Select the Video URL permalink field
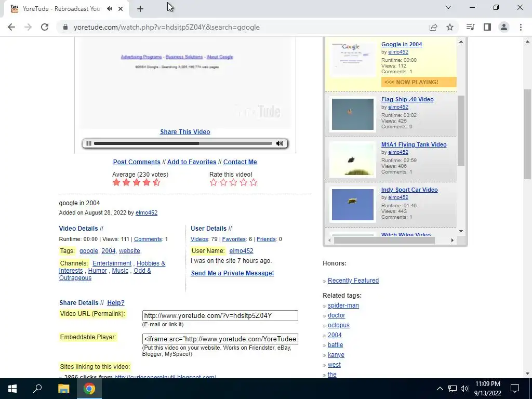532x399 pixels. pyautogui.click(x=220, y=315)
